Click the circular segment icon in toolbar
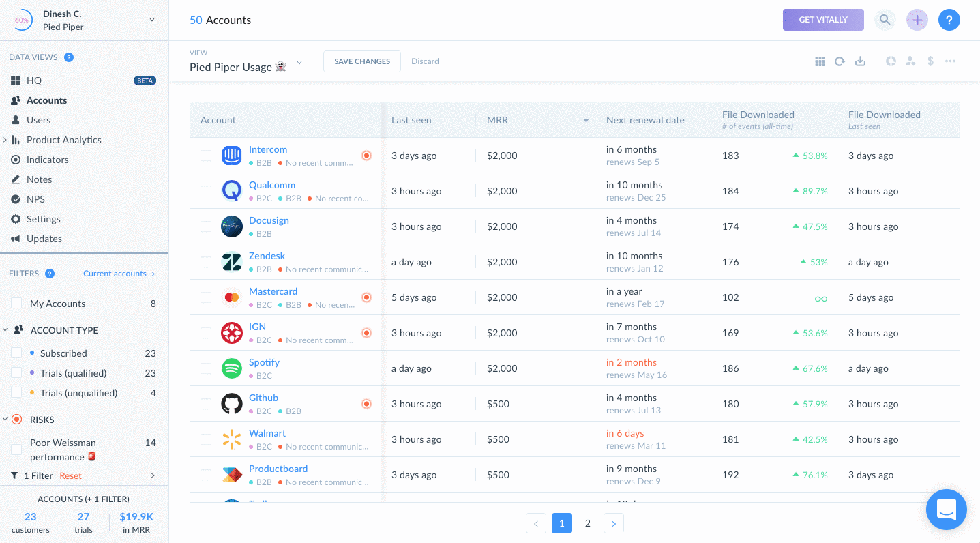The width and height of the screenshot is (980, 543). tap(891, 61)
